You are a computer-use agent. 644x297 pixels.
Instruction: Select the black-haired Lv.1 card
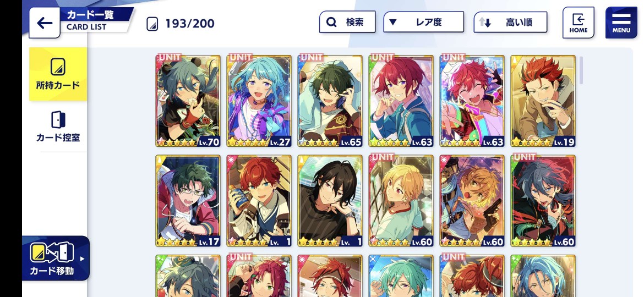coord(330,201)
